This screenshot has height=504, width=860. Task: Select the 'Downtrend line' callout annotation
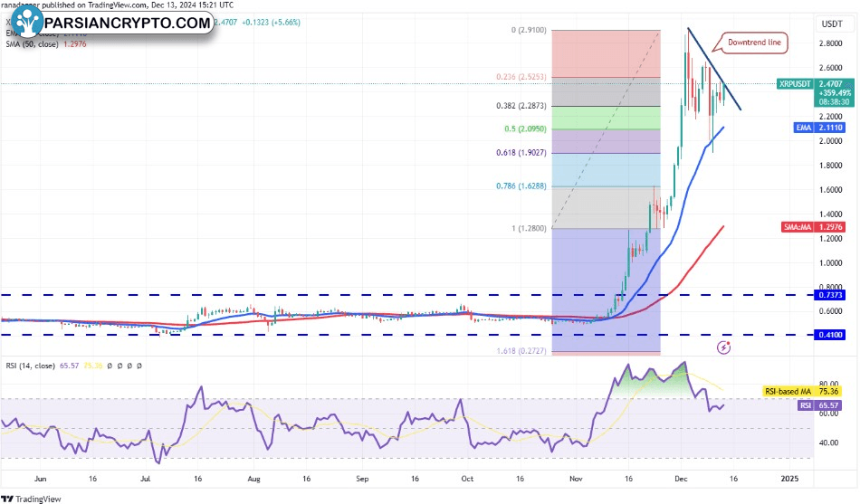pyautogui.click(x=754, y=43)
